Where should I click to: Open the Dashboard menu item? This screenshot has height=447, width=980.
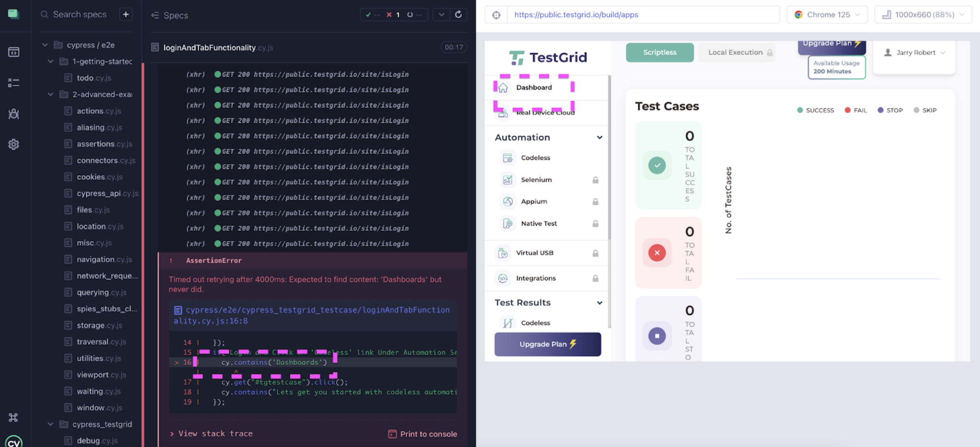[x=534, y=87]
